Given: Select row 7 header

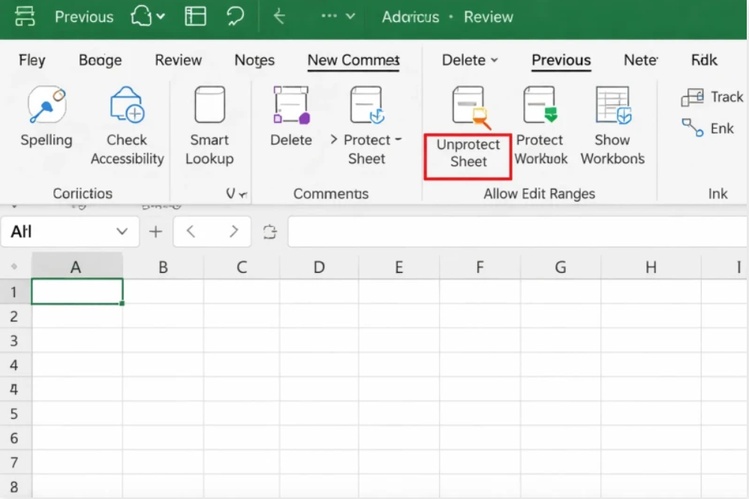Looking at the screenshot, I should point(14,462).
